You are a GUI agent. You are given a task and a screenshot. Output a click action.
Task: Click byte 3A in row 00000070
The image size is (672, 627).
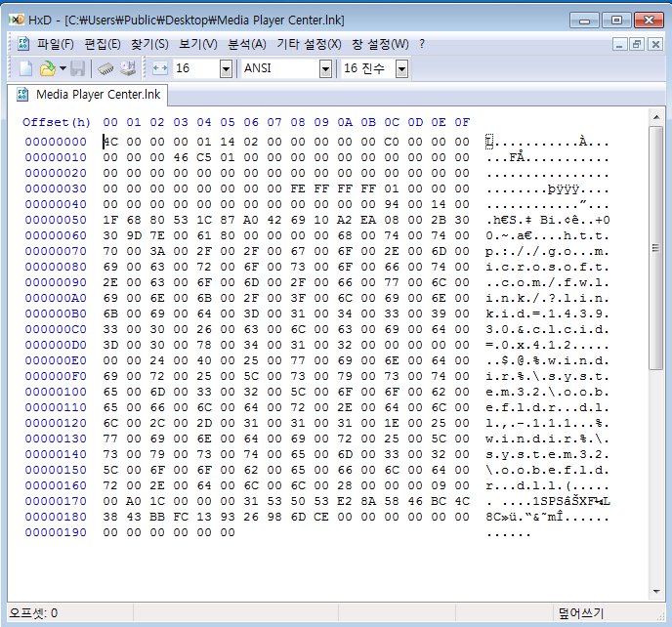tap(157, 251)
